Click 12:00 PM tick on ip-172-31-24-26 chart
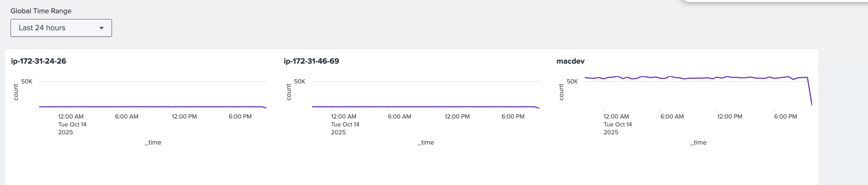Screen dimensions: 868x185 pyautogui.click(x=184, y=117)
